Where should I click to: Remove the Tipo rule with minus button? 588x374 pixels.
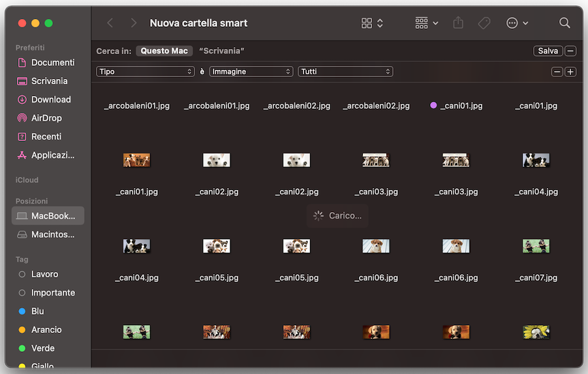click(x=557, y=72)
